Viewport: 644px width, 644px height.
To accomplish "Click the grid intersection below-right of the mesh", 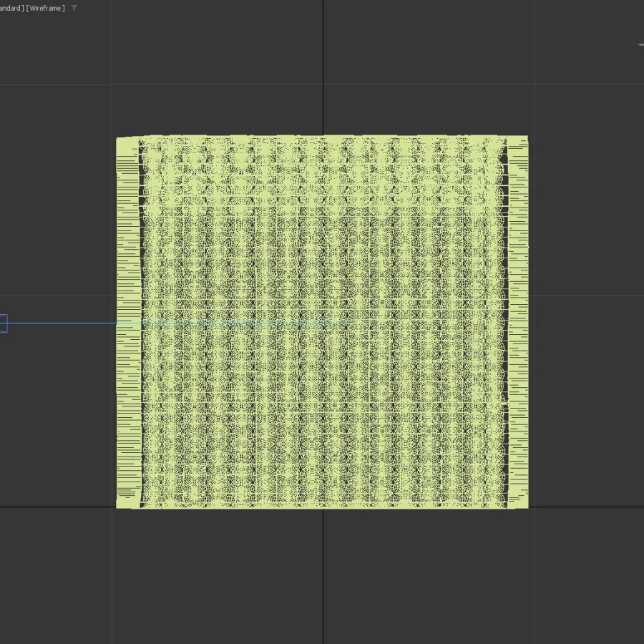I will (x=534, y=507).
